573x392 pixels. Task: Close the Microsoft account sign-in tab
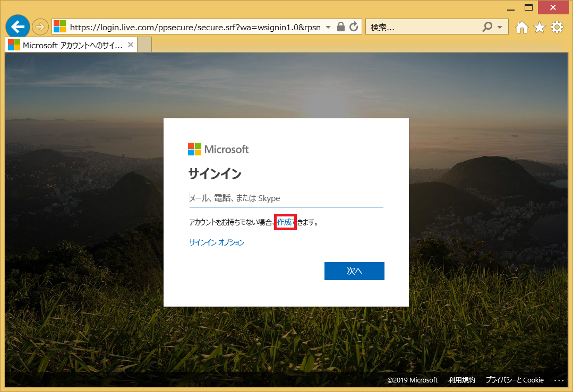(x=131, y=45)
